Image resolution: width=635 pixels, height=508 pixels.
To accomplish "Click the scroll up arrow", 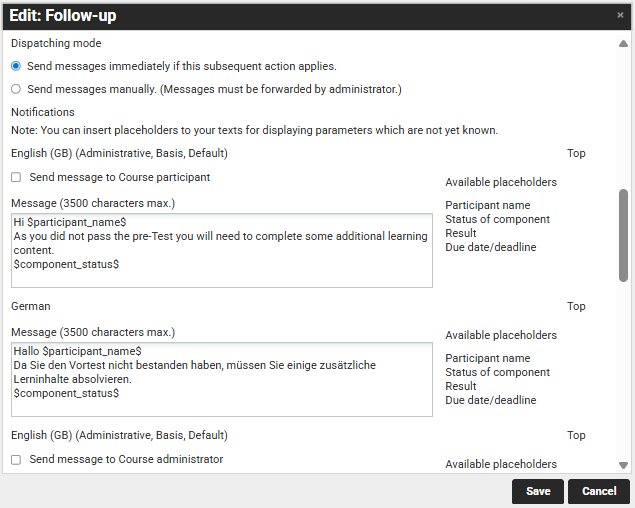I will [x=623, y=44].
